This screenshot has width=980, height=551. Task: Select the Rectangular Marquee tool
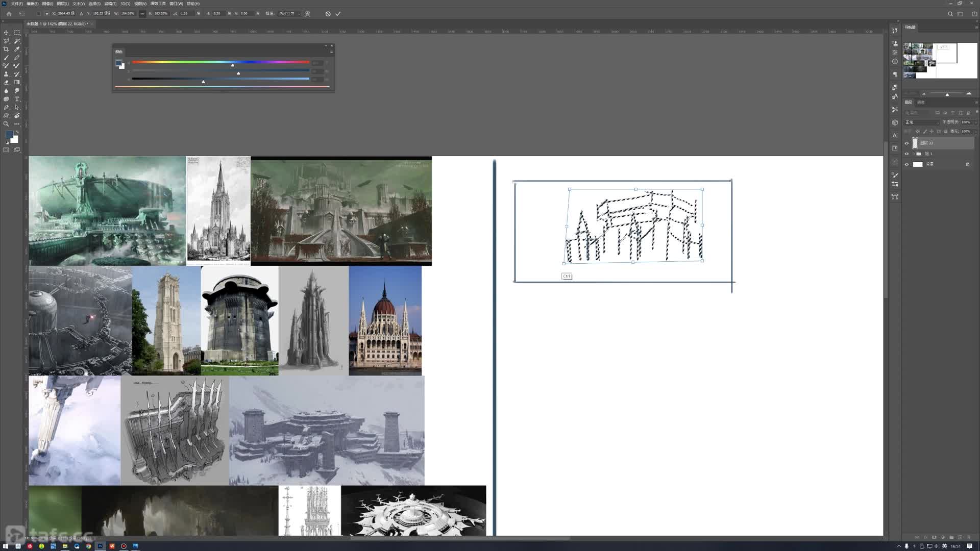pos(17,33)
